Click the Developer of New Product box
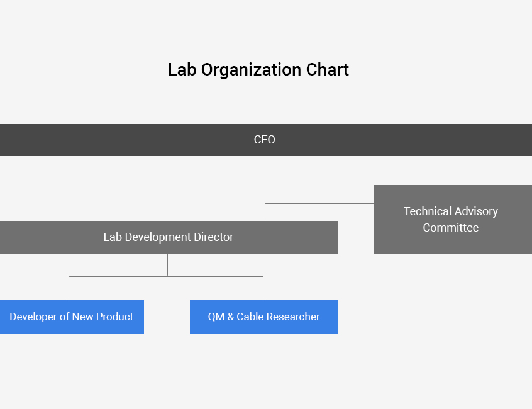The width and height of the screenshot is (532, 409). tap(72, 317)
